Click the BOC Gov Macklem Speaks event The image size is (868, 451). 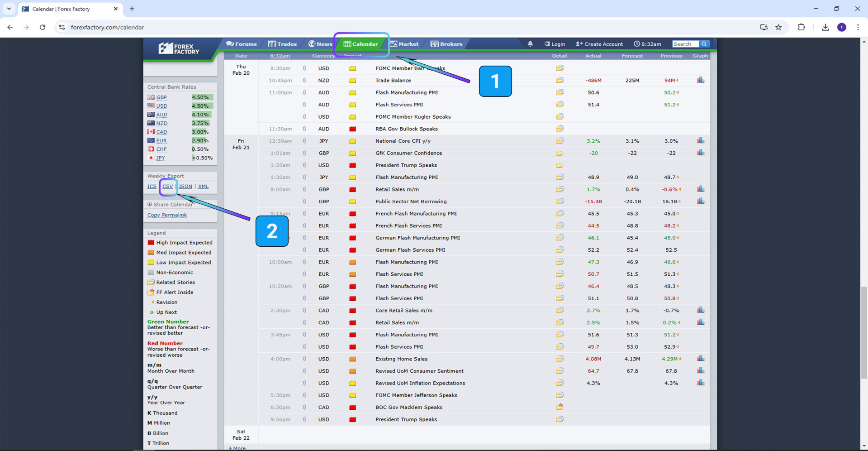[x=408, y=407]
